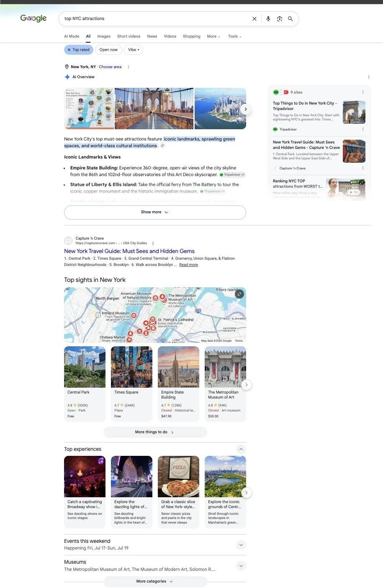This screenshot has width=383, height=588.
Task: Click the Chelsea Market map label
Action: tap(112, 337)
